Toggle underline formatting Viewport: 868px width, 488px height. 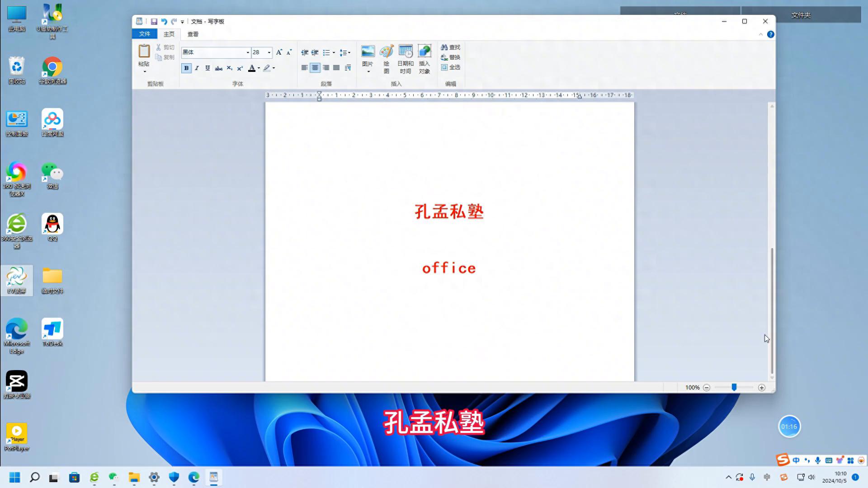point(208,68)
